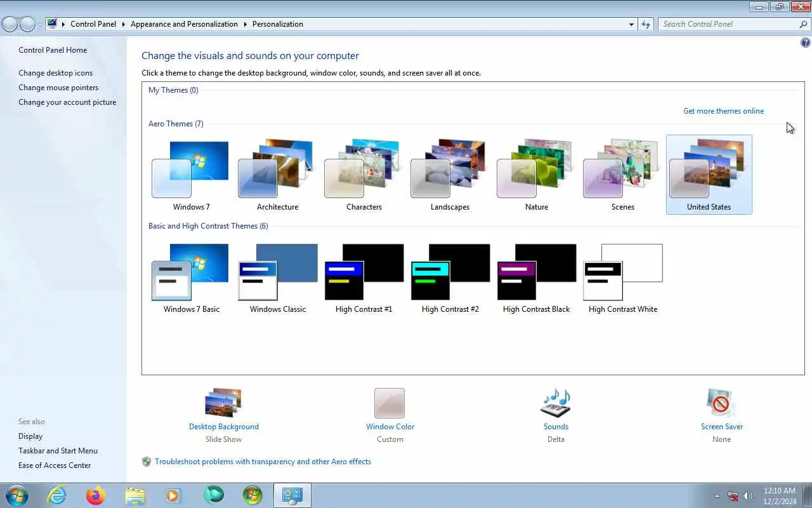The height and width of the screenshot is (508, 812).
Task: Open the Sounds settings icon
Action: point(556,403)
